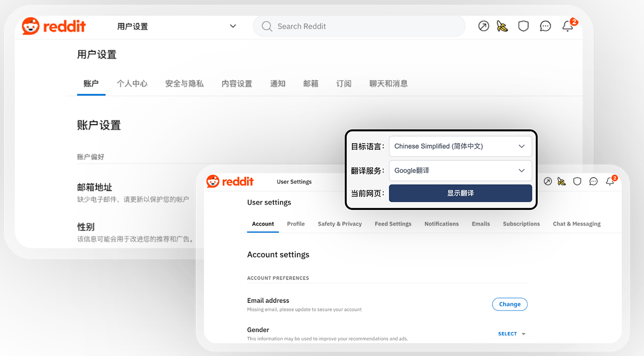This screenshot has height=356, width=644.
Task: Switch to the 聊天和消息 tab
Action: tap(388, 83)
